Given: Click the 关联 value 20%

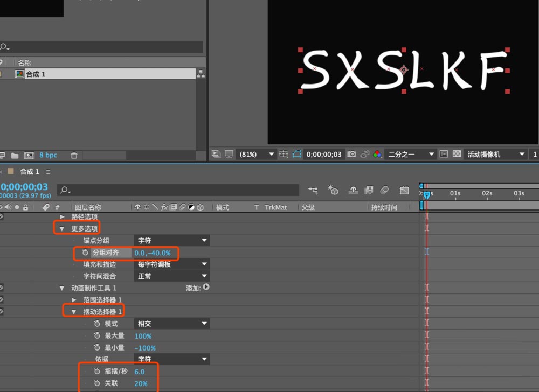Looking at the screenshot, I should (x=141, y=384).
